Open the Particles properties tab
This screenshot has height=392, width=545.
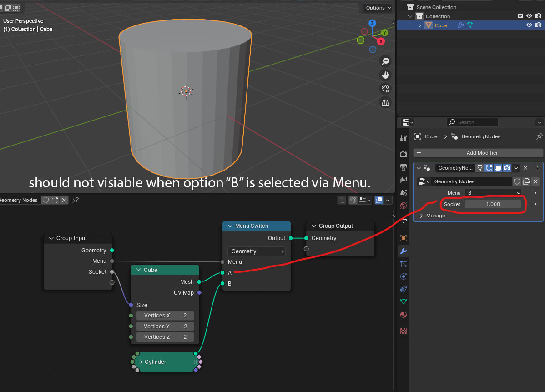click(403, 264)
